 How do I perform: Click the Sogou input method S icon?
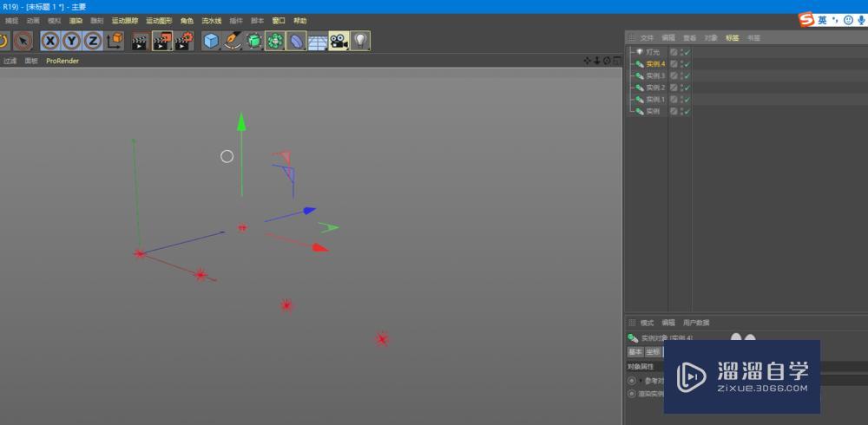[806, 20]
